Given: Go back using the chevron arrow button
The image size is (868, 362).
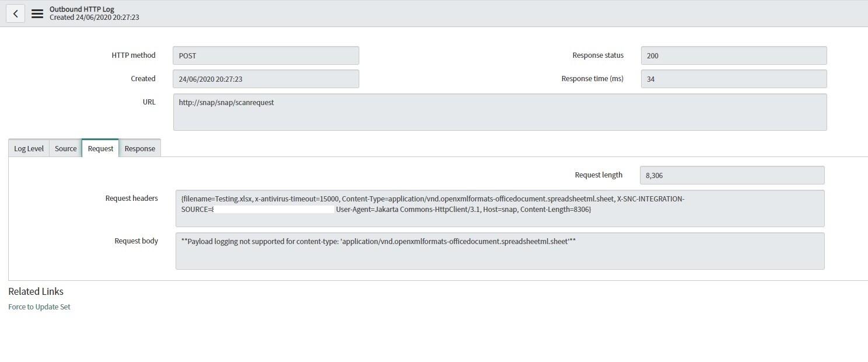Looking at the screenshot, I should [x=15, y=13].
